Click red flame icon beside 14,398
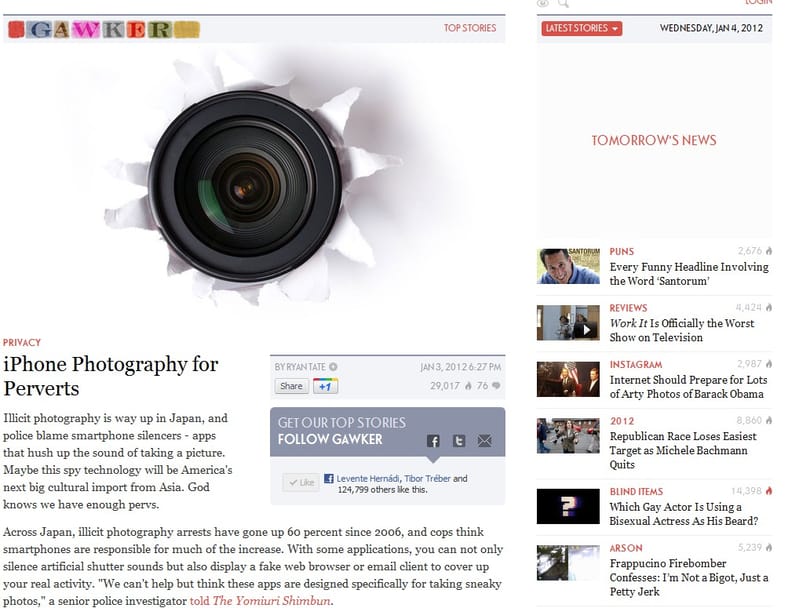 769,491
